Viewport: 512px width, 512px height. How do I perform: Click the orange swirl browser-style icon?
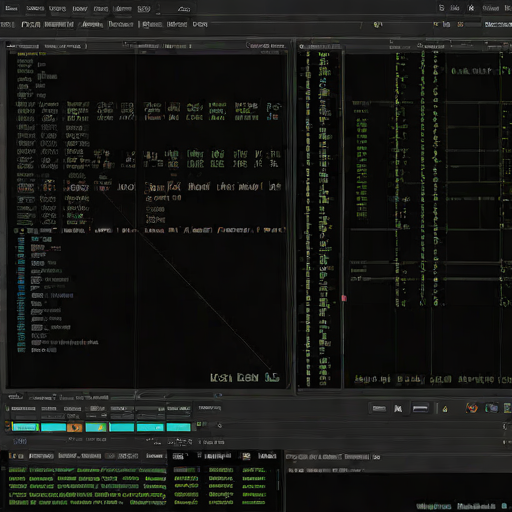coord(472,408)
